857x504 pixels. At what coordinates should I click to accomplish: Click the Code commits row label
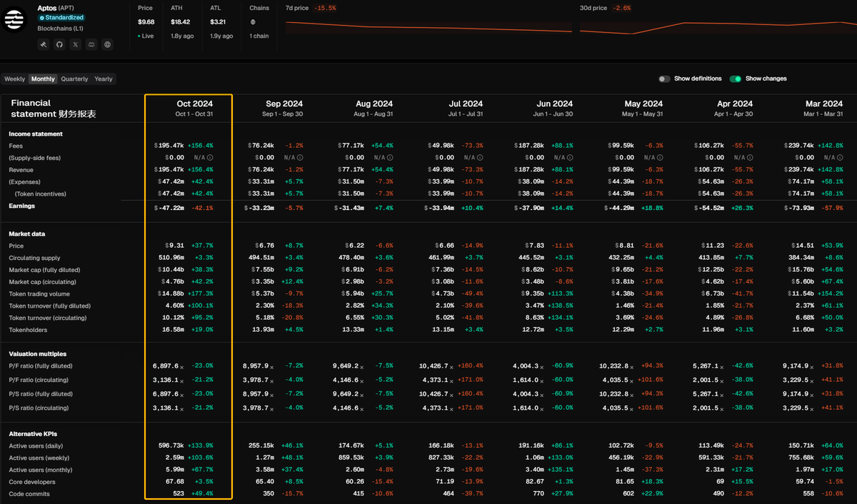(29, 494)
